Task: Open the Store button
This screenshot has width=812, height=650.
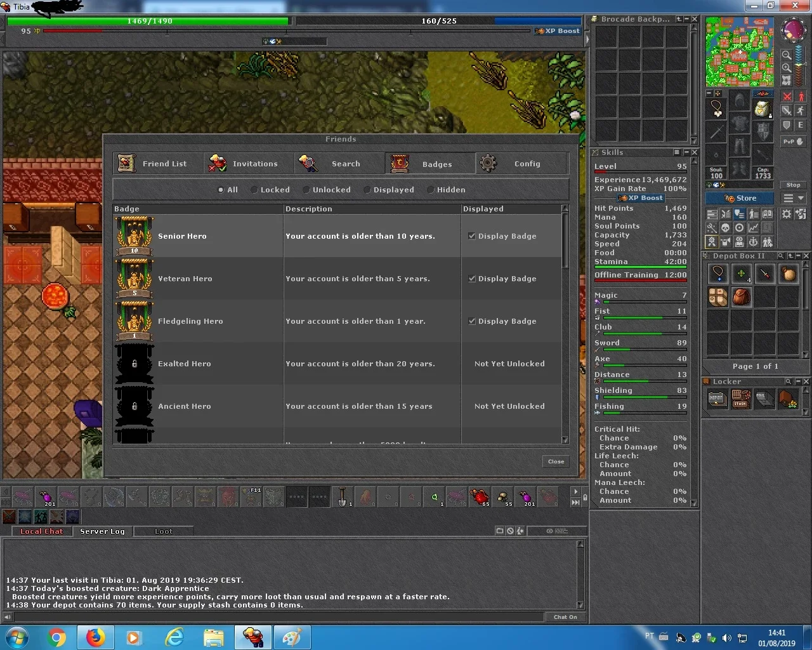Action: [x=740, y=198]
